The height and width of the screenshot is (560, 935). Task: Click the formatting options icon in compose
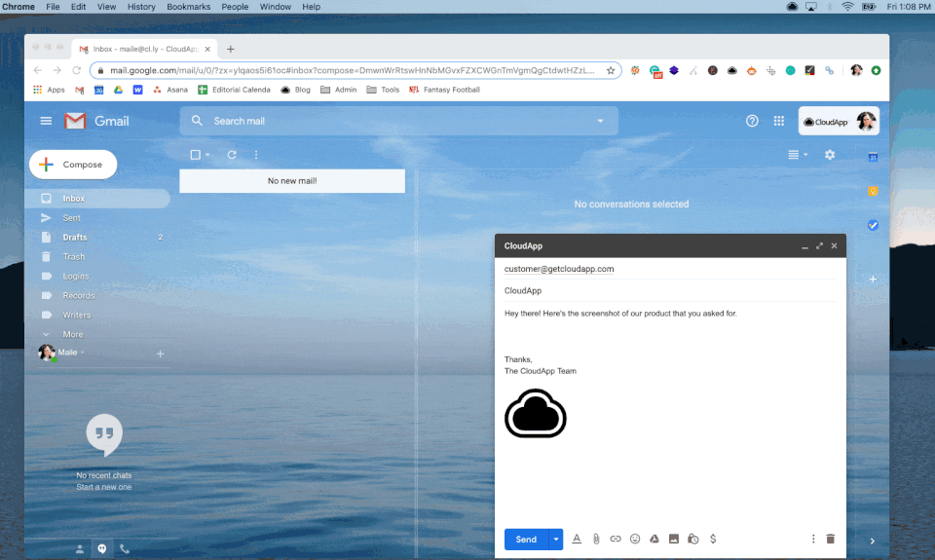point(576,539)
